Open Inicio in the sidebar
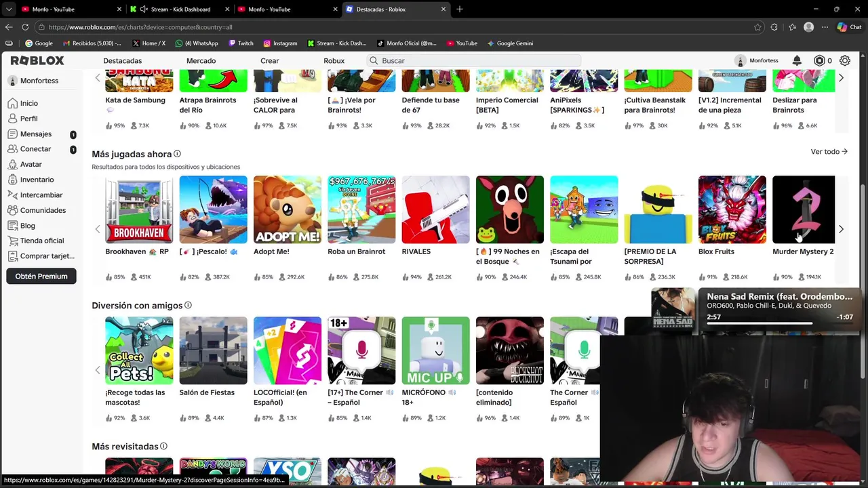868x488 pixels. coord(24,103)
